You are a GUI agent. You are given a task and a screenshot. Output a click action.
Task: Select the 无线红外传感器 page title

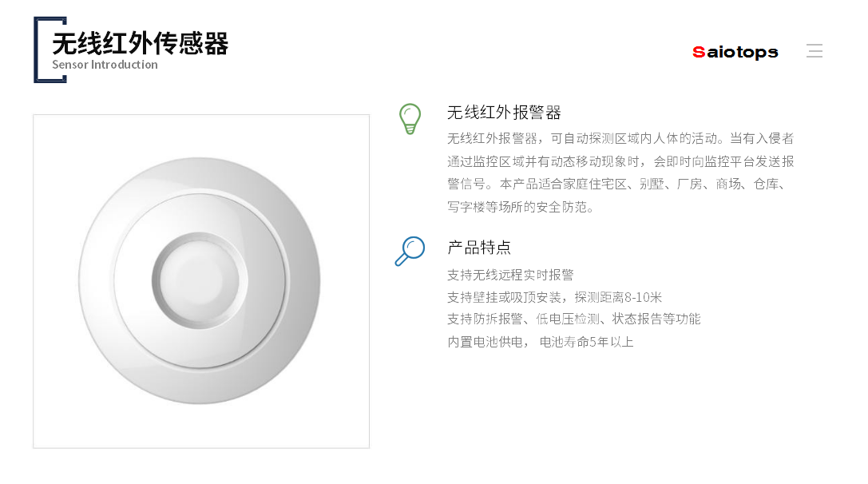(141, 43)
